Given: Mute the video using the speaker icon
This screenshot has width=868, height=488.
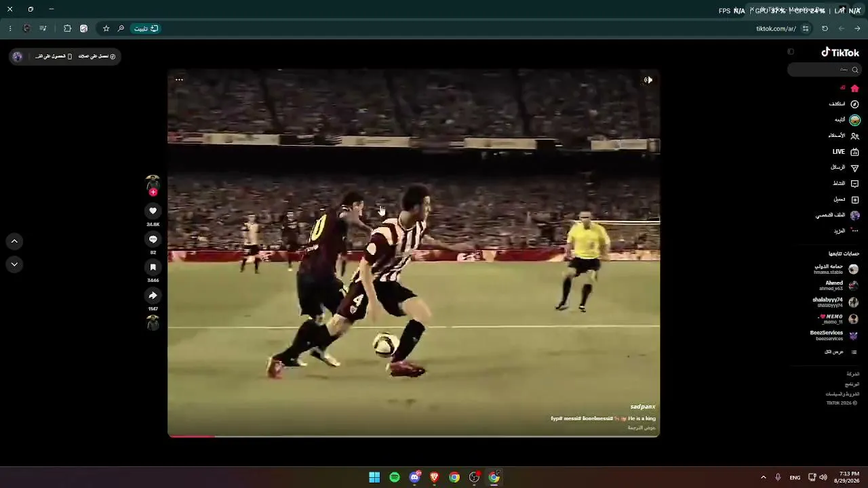Looking at the screenshot, I should coord(648,80).
